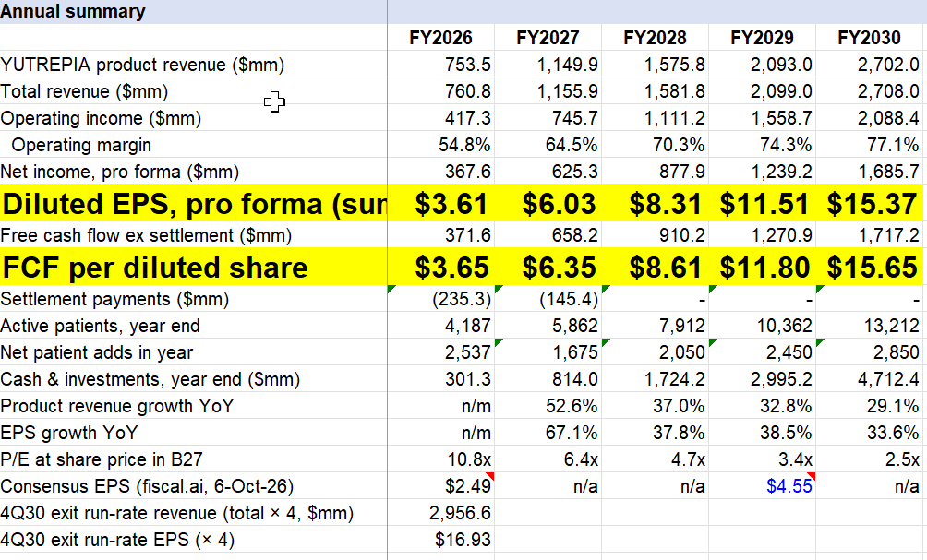This screenshot has width=927, height=560.
Task: Select cash & investments cell 814.0
Action: pyautogui.click(x=548, y=378)
